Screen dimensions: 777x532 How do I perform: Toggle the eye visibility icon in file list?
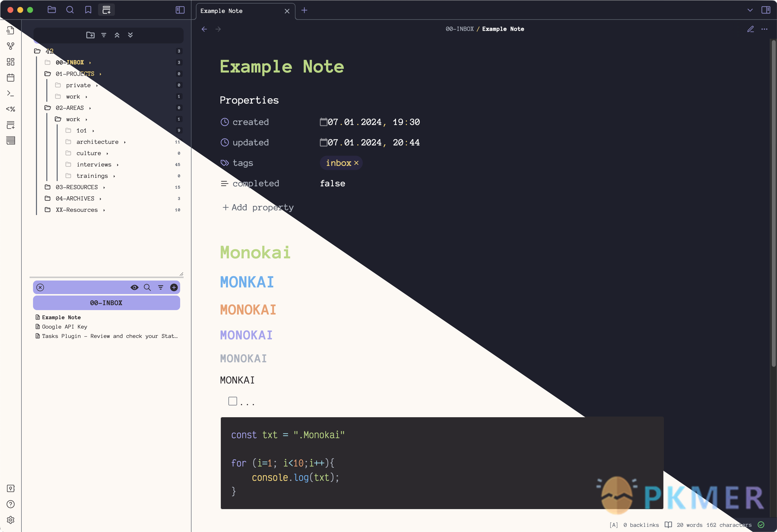[134, 287]
